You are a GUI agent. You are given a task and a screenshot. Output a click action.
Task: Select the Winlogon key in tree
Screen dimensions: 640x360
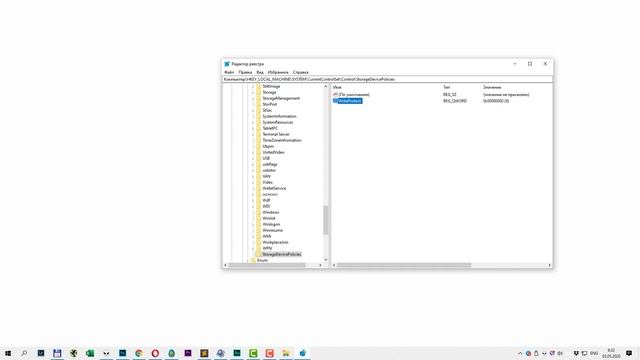(x=271, y=224)
